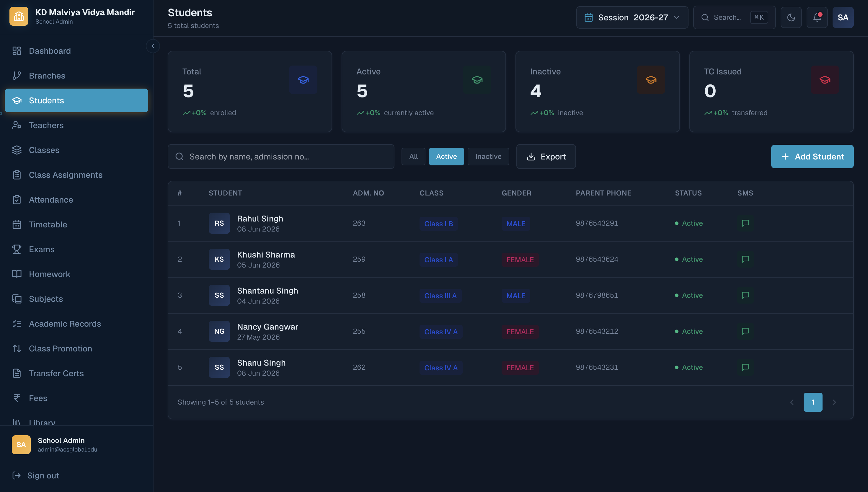
Task: Click the Total card graduation cap icon
Action: click(x=303, y=80)
